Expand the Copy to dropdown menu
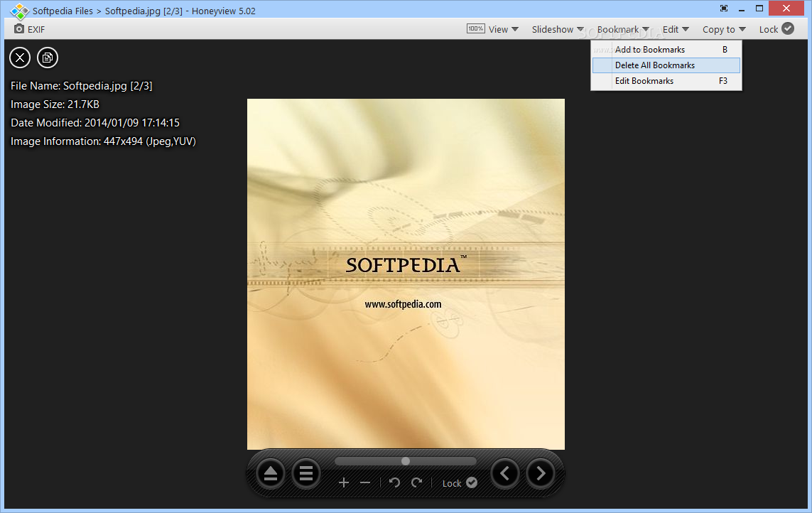 click(724, 30)
